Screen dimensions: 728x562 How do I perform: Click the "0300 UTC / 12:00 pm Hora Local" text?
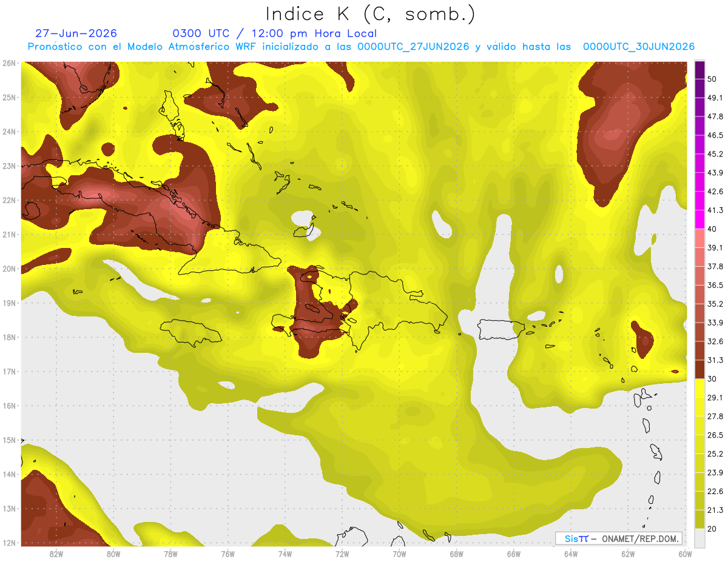275,33
